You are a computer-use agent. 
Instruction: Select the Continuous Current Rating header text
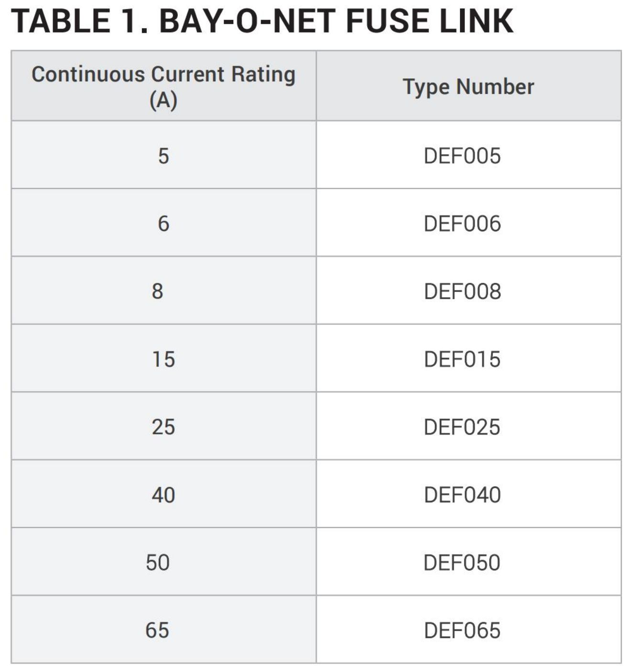point(163,75)
